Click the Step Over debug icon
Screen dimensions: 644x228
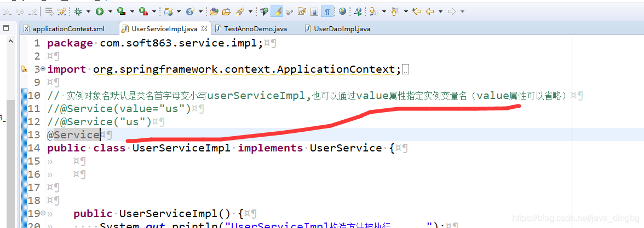[20, 12]
